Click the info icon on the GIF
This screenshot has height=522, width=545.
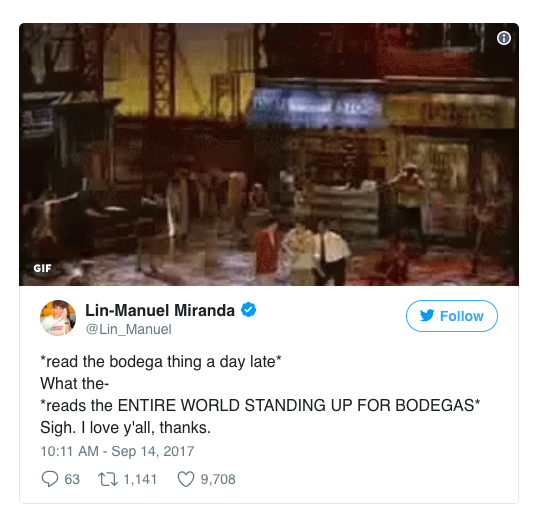pos(504,38)
